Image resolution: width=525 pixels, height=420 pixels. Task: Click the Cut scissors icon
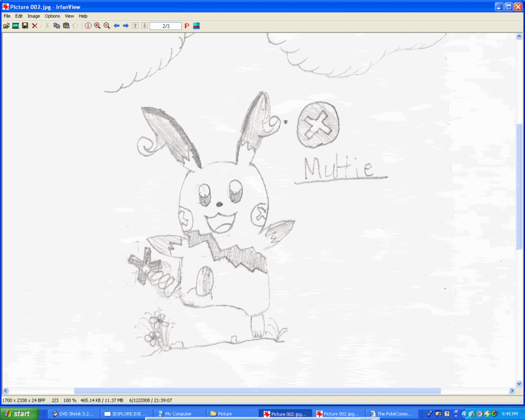47,26
